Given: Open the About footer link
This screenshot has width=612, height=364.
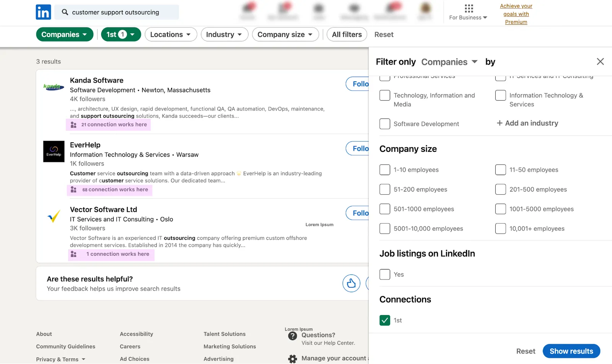Looking at the screenshot, I should pos(44,334).
